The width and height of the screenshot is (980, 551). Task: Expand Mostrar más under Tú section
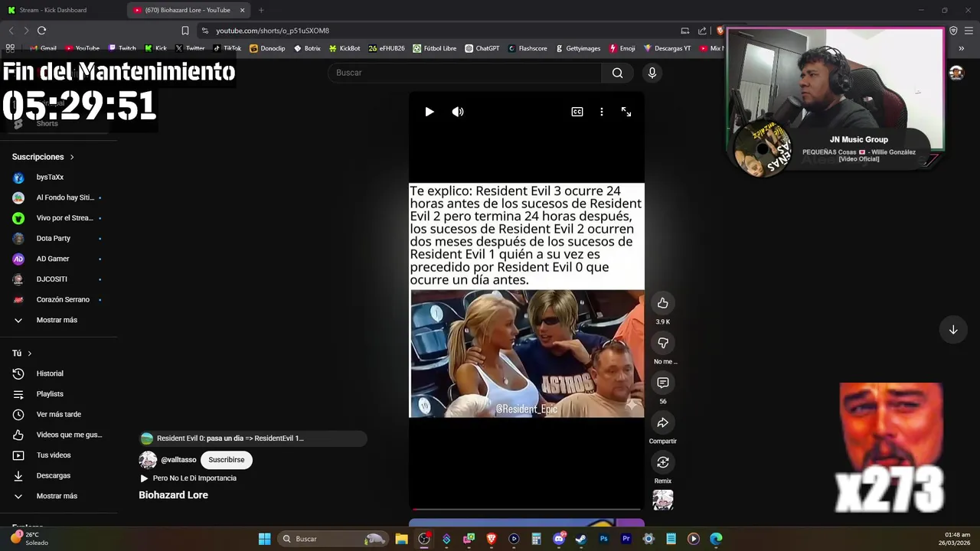point(58,496)
